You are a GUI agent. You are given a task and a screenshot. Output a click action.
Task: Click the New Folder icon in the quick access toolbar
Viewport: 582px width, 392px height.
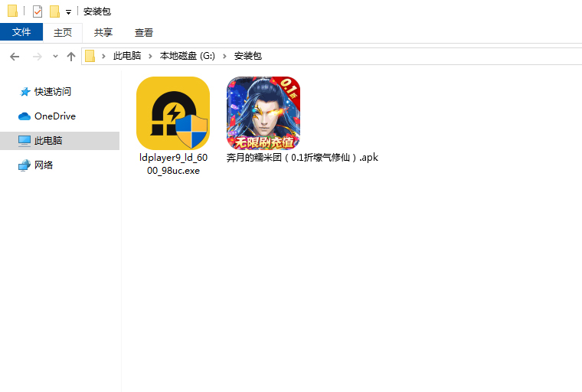coord(54,11)
